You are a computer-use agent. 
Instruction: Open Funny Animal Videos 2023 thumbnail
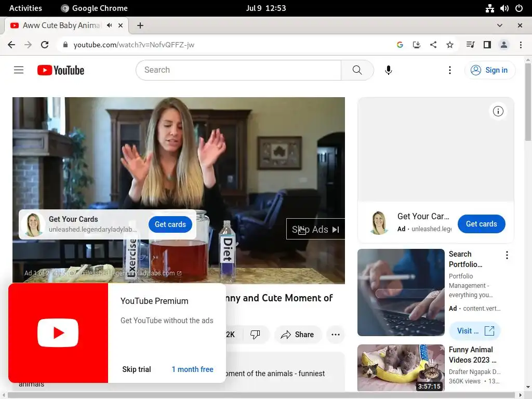(401, 368)
